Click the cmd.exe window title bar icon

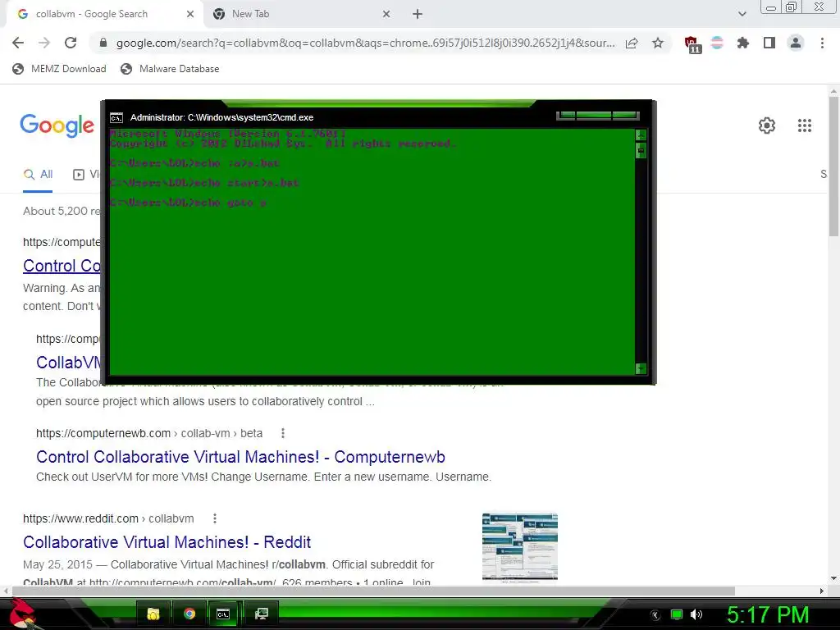click(116, 118)
